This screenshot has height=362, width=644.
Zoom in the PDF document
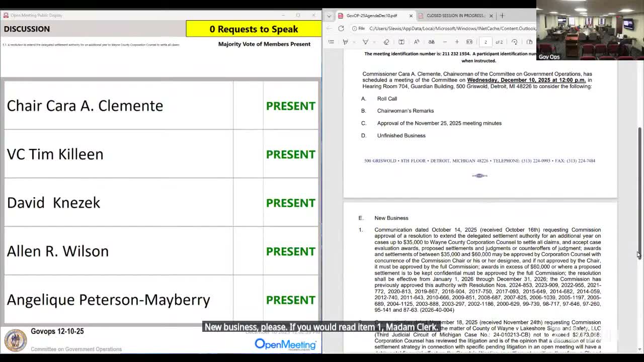point(457,42)
